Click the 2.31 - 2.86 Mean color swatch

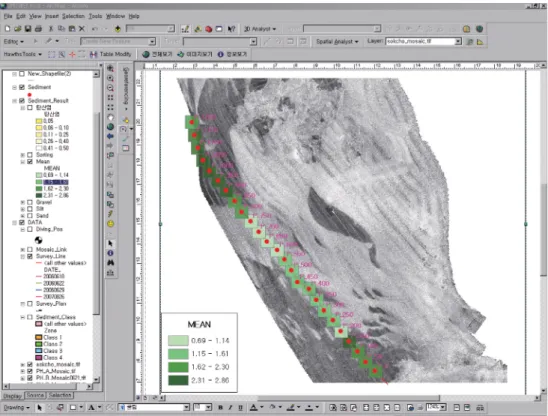click(x=39, y=195)
